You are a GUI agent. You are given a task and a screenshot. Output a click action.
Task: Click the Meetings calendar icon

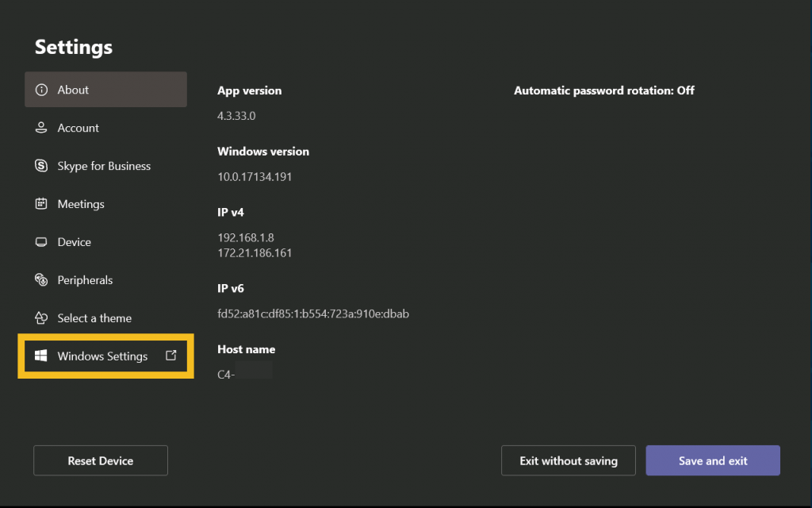click(41, 204)
